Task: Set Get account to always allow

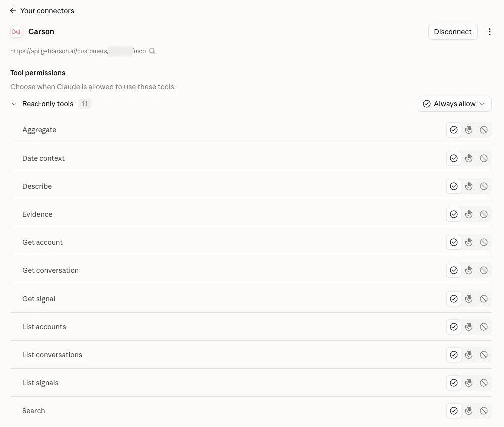Action: click(x=453, y=242)
